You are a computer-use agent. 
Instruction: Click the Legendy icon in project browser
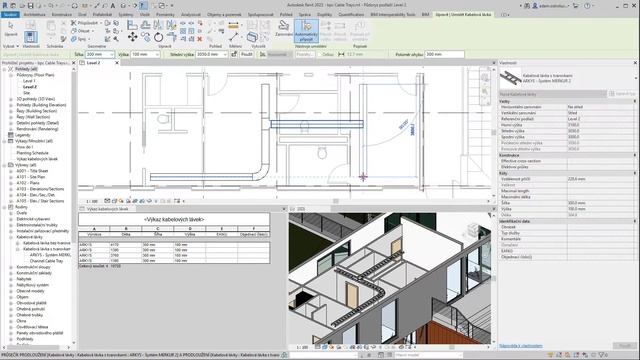[11, 135]
